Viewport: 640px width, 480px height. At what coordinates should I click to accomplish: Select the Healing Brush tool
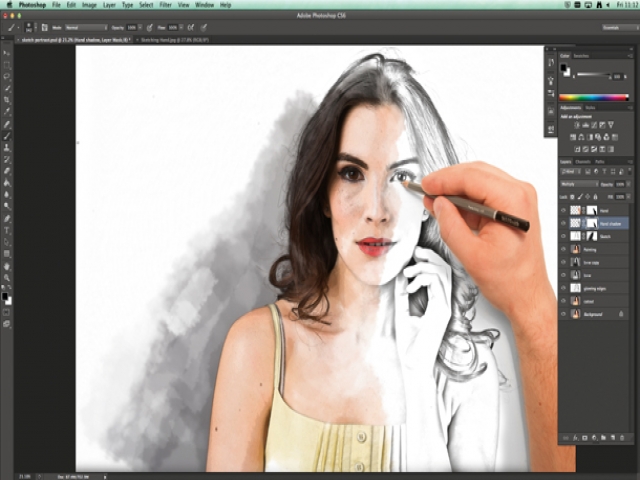point(7,124)
